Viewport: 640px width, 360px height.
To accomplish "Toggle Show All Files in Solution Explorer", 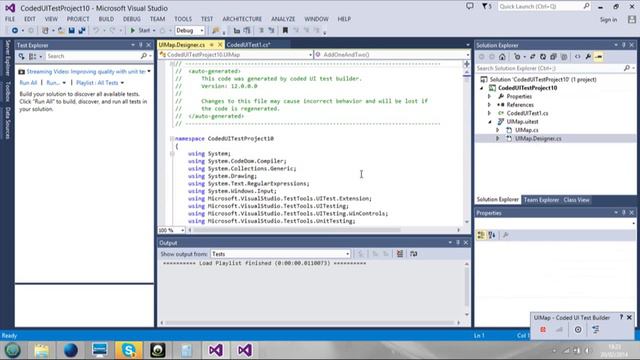I will pyautogui.click(x=564, y=57).
